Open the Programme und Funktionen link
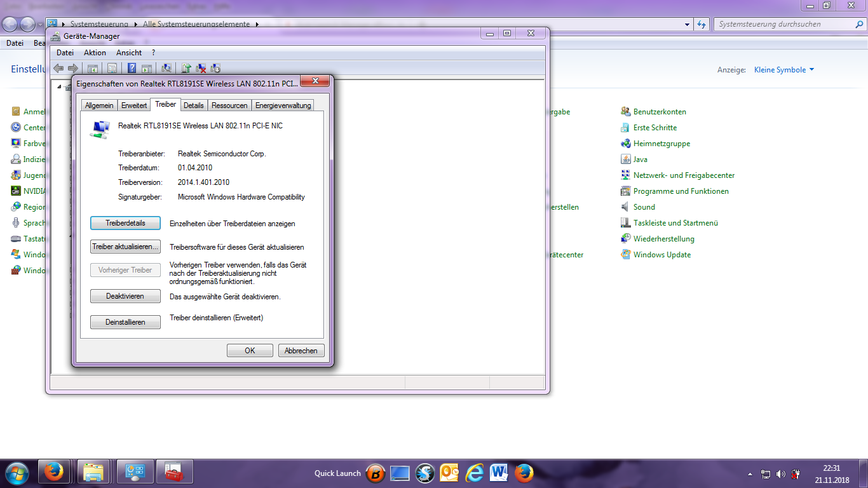Image resolution: width=868 pixels, height=488 pixels. pos(681,191)
